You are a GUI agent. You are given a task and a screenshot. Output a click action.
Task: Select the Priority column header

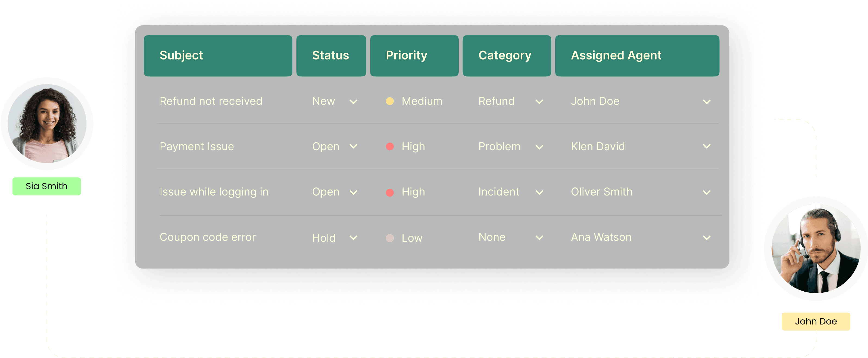(414, 55)
